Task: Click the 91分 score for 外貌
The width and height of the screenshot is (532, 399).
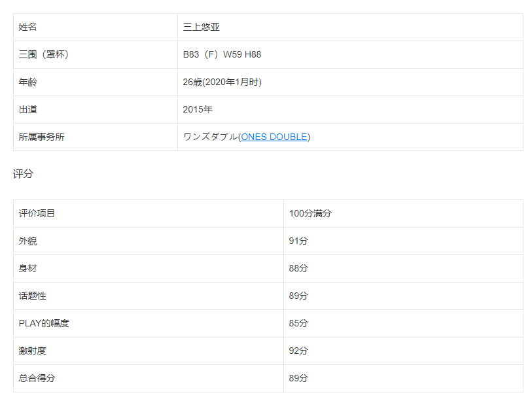Action: 298,241
